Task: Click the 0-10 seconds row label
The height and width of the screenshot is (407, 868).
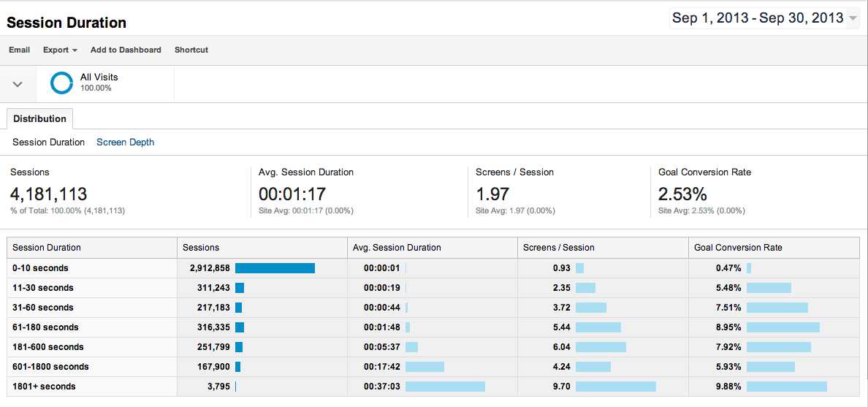Action: [40, 268]
